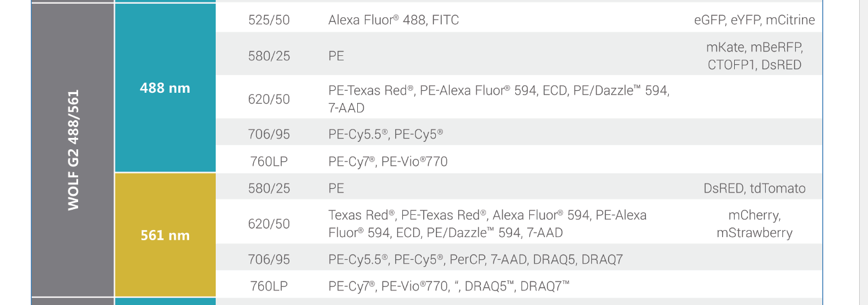Click the 760LP filter in the 561 nm section

[268, 287]
